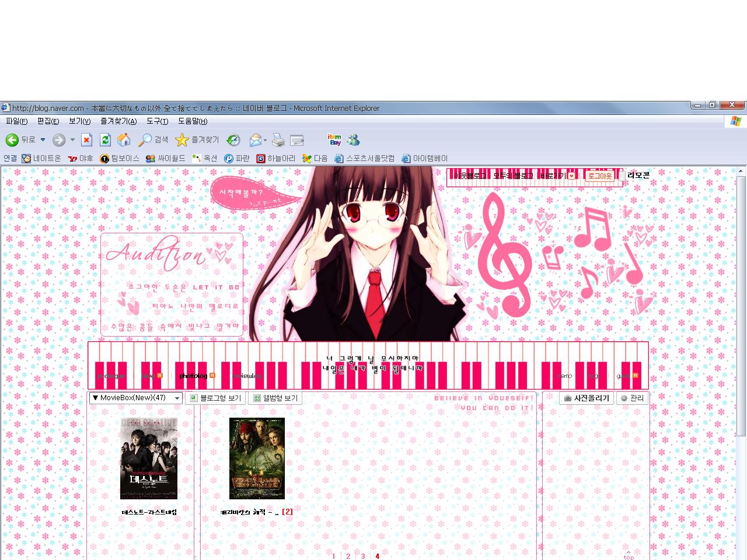Open the 바로가기 dropdown arrow
The height and width of the screenshot is (560, 747).
click(571, 176)
